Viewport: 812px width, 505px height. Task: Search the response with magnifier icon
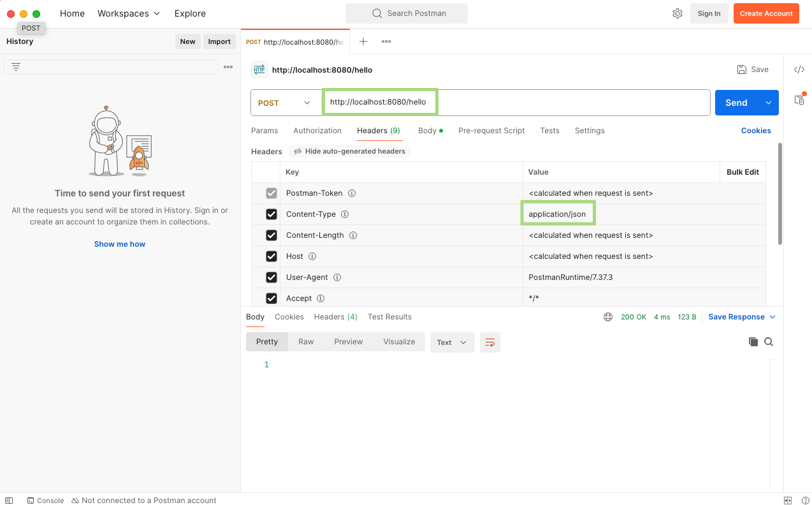[x=769, y=342]
